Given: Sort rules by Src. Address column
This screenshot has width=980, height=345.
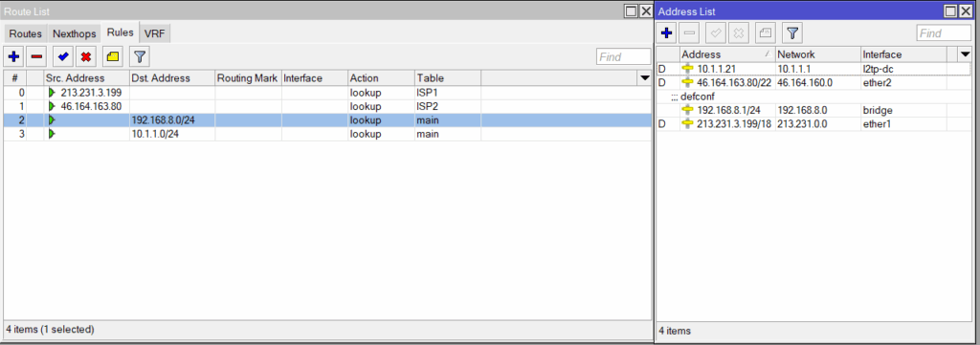Looking at the screenshot, I should pyautogui.click(x=86, y=78).
